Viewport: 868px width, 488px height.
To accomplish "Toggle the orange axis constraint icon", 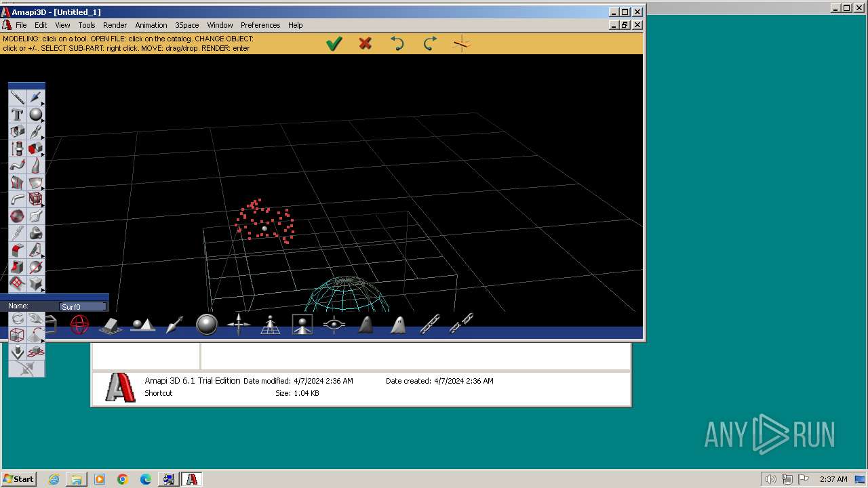I will point(462,44).
